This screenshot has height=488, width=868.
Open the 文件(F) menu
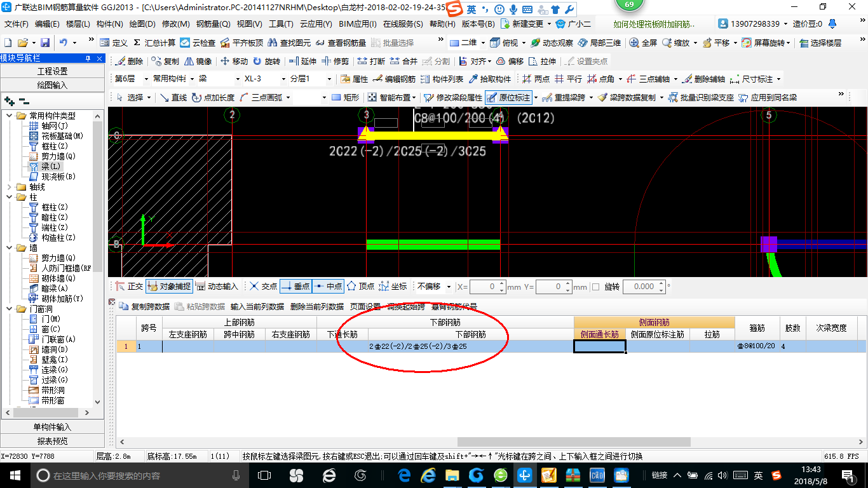(x=17, y=24)
